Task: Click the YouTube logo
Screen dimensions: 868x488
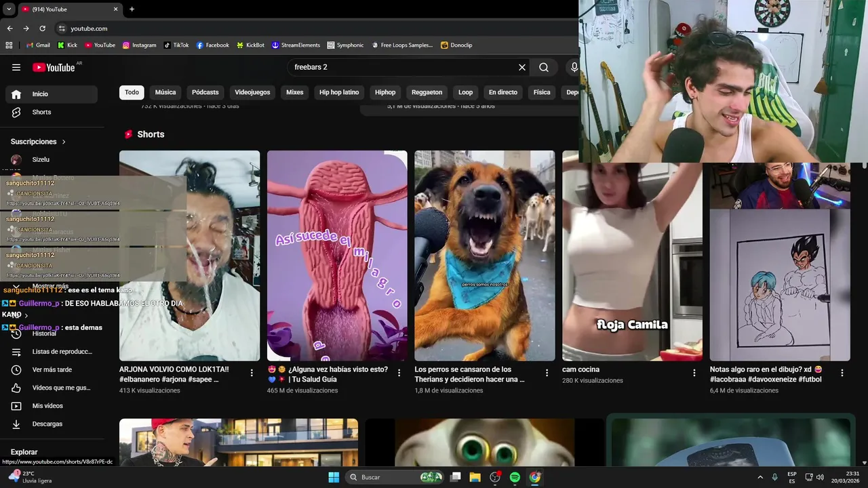Action: tap(54, 67)
